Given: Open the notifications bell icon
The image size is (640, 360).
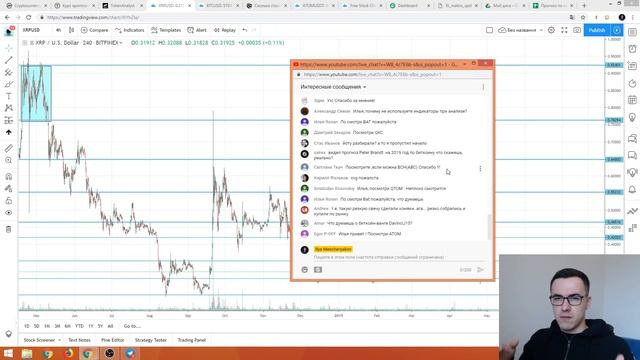Looking at the screenshot, I should pyautogui.click(x=632, y=189).
